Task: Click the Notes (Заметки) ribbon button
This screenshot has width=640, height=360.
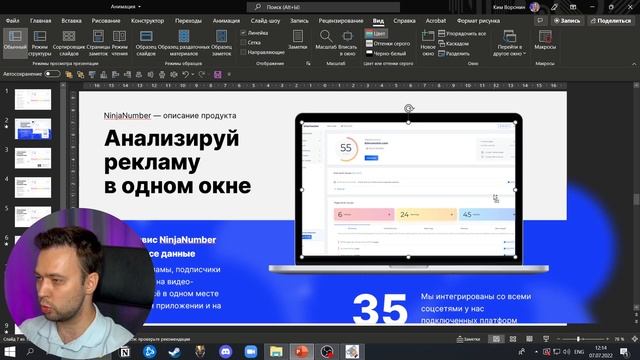Action: pos(298,40)
